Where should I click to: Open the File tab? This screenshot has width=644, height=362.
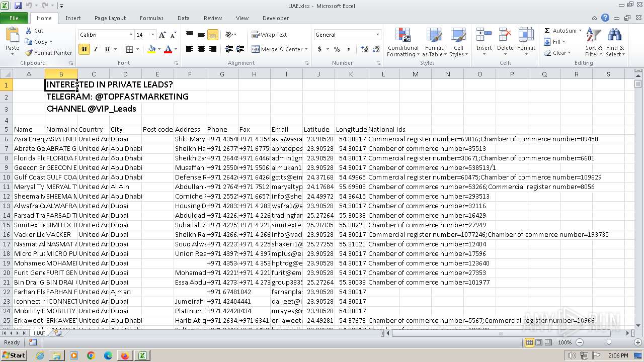click(x=14, y=18)
